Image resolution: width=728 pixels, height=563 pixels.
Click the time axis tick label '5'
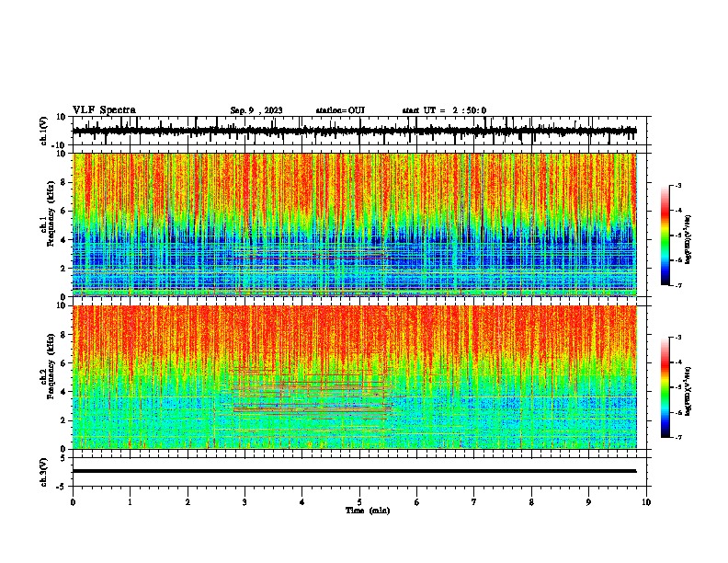click(359, 502)
